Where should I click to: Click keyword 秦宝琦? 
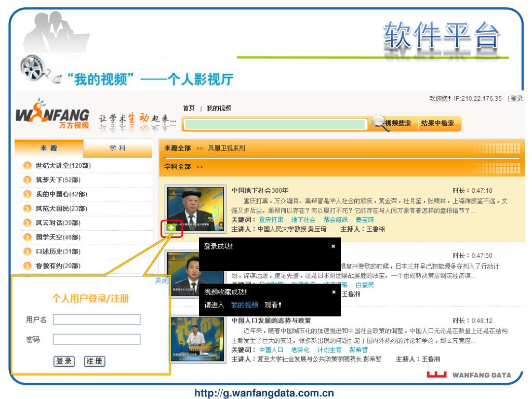(x=365, y=220)
